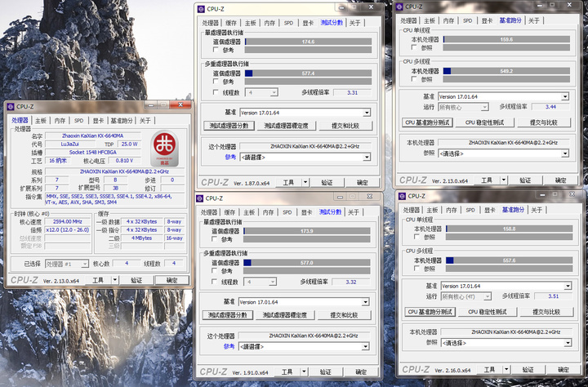
Task: Expand 工具 arrow in CPU-Z 1.87.0 window
Action: pyautogui.click(x=305, y=183)
